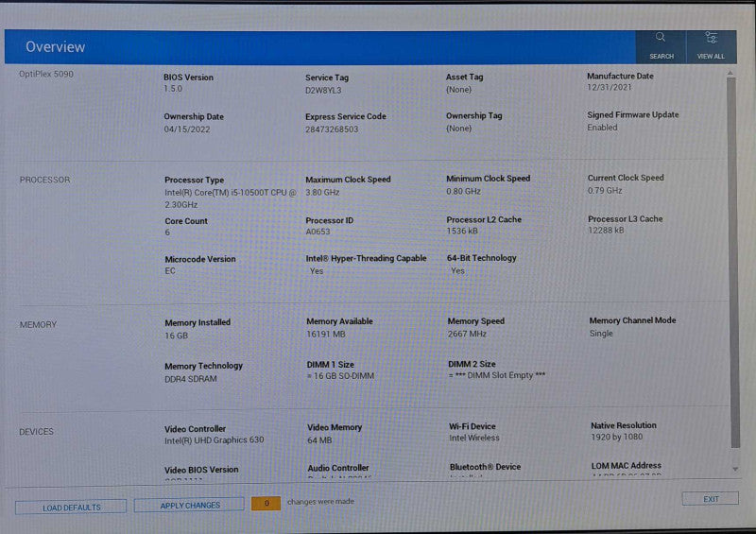Click Core Count value 6
This screenshot has width=756, height=534.
point(167,233)
